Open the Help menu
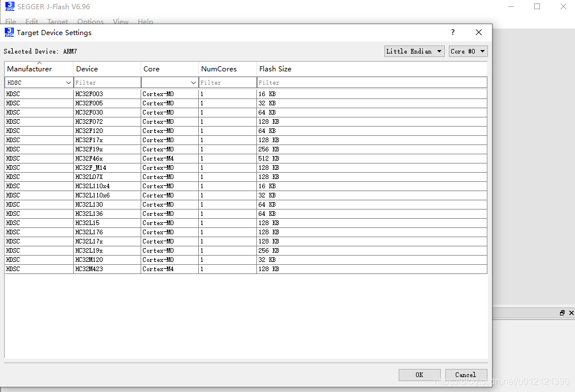575x392 pixels. pyautogui.click(x=145, y=21)
